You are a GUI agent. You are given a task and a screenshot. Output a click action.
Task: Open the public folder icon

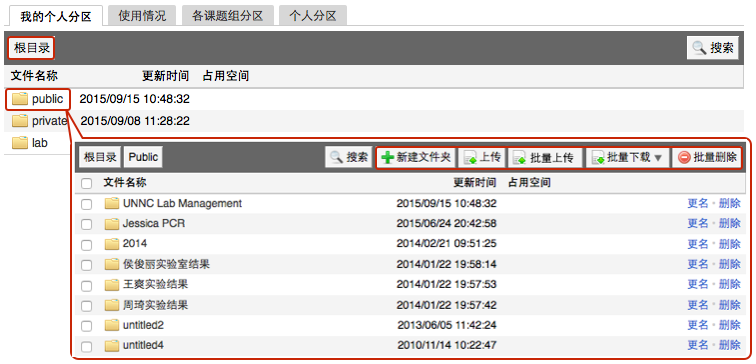point(20,99)
